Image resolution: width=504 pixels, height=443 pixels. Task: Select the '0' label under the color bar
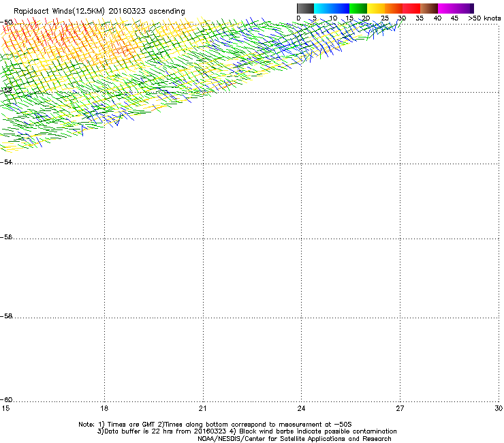(x=298, y=18)
